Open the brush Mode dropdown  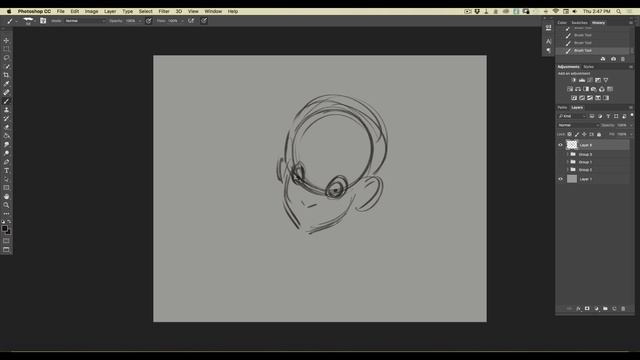(x=84, y=21)
